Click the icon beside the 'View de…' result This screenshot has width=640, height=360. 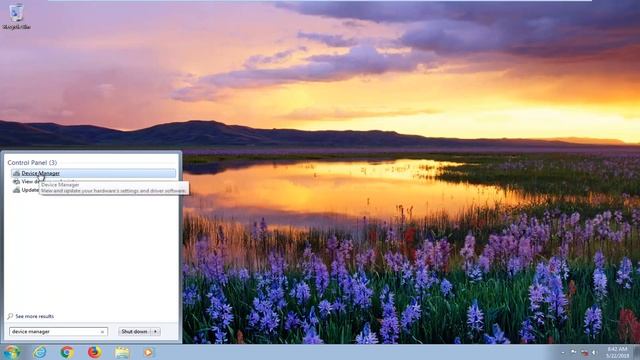coord(16,182)
